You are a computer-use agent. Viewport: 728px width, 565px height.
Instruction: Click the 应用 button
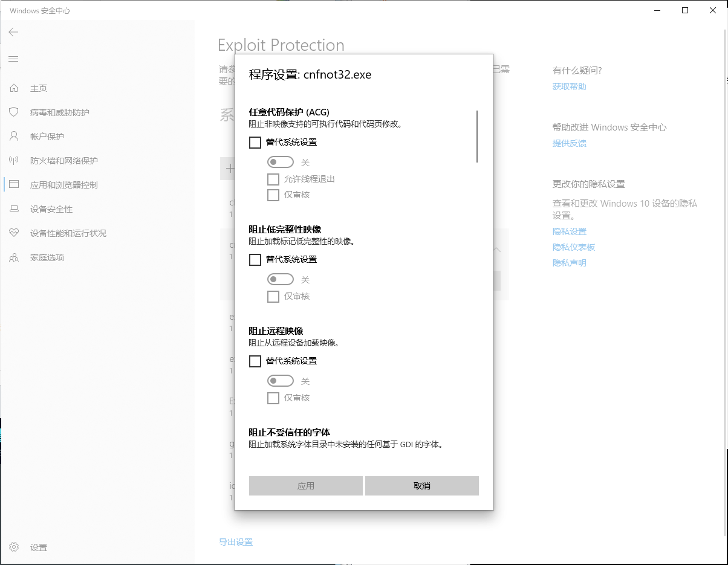(306, 486)
